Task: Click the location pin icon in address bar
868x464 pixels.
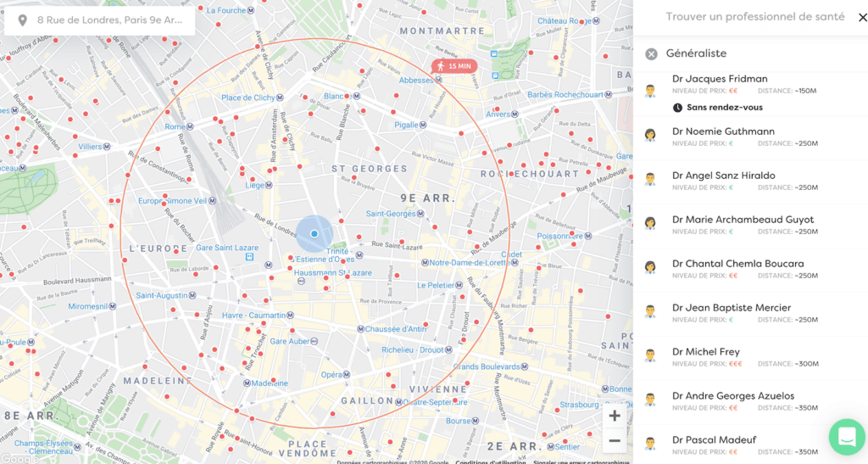Action: coord(21,20)
